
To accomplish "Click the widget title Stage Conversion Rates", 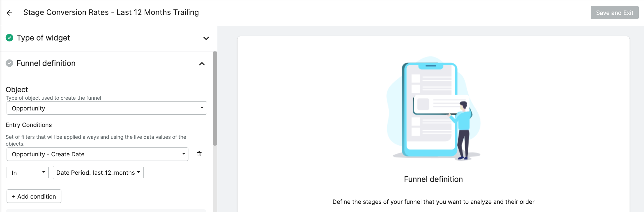I will (x=111, y=12).
